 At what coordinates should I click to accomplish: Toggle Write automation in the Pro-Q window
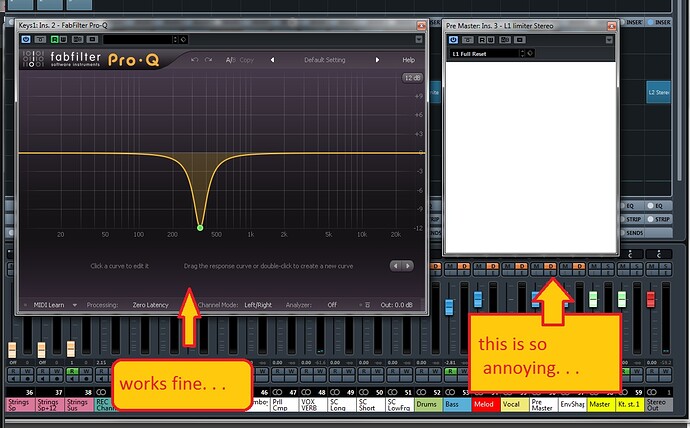63,40
